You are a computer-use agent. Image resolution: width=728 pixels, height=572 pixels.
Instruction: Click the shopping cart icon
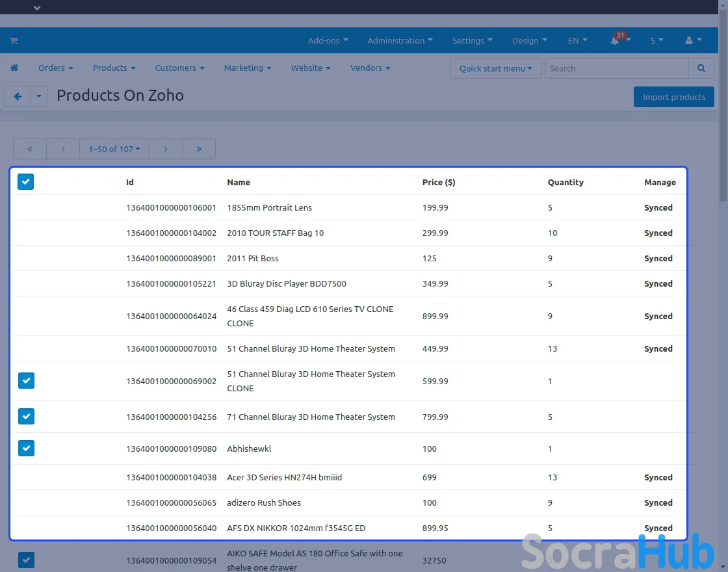[x=14, y=40]
